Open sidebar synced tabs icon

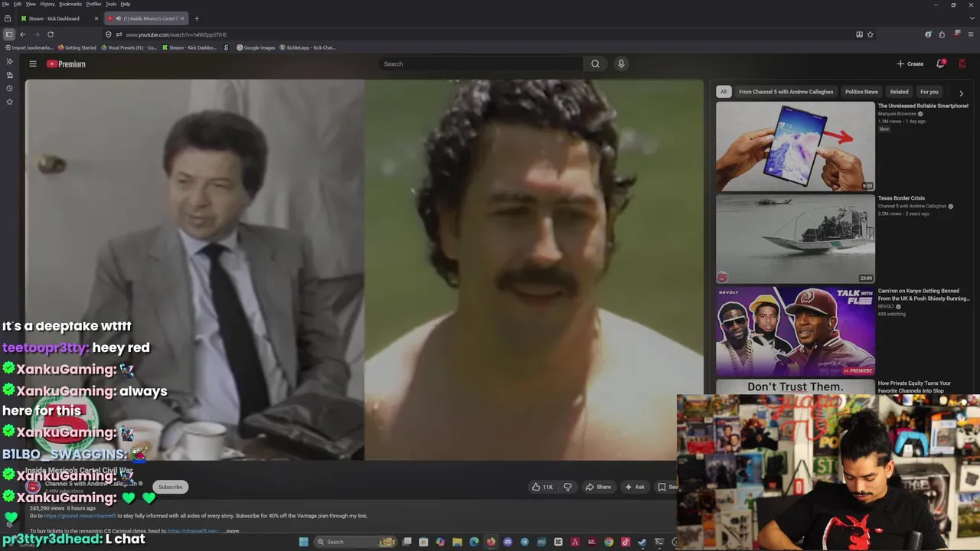pyautogui.click(x=9, y=75)
